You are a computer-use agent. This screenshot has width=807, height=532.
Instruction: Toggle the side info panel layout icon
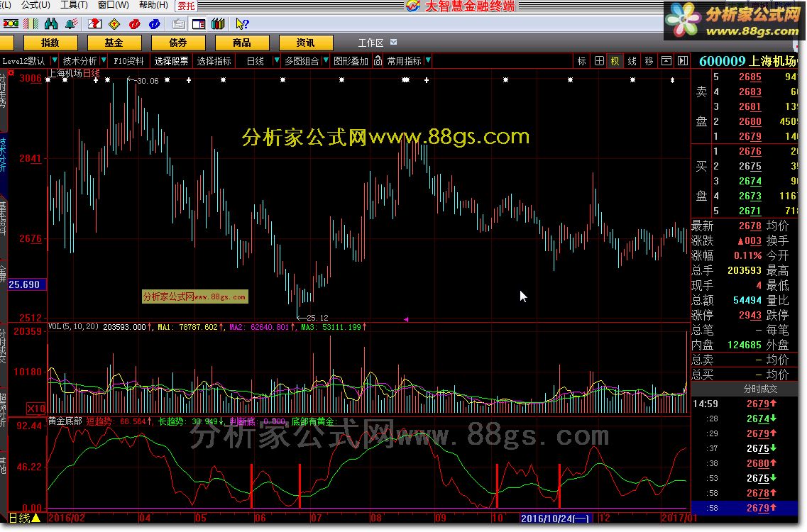[x=198, y=23]
